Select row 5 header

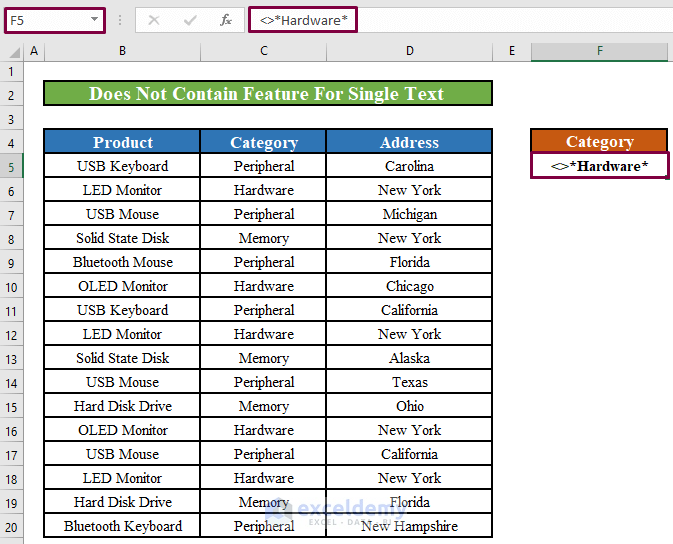point(11,167)
